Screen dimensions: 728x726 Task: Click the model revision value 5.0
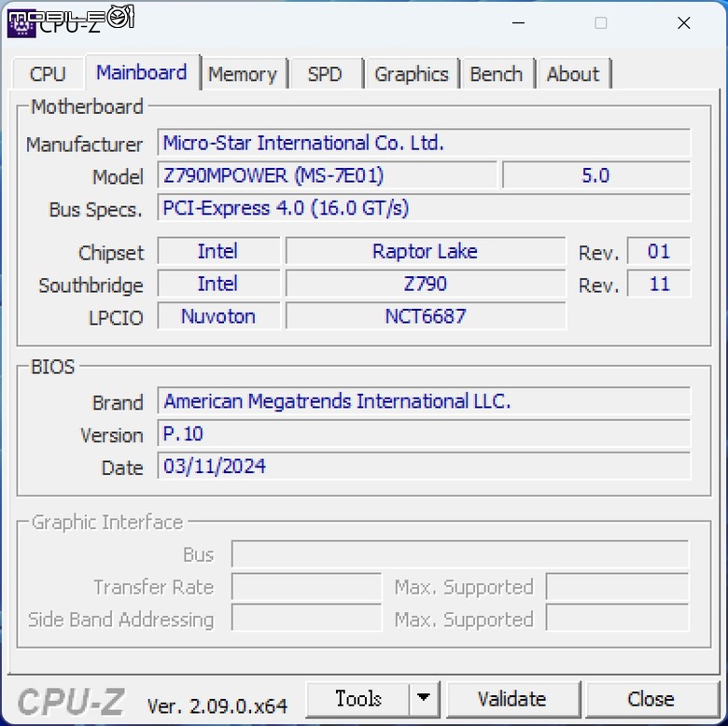click(596, 175)
